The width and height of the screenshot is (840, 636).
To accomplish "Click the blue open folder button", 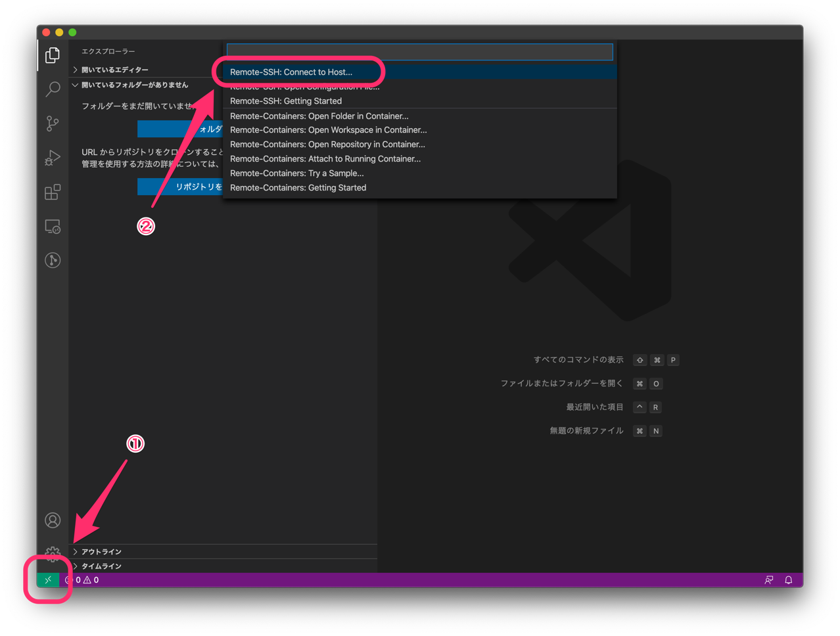I will coord(181,129).
